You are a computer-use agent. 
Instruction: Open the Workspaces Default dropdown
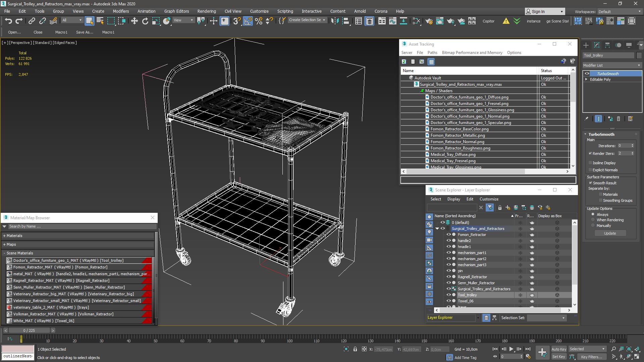click(x=620, y=12)
